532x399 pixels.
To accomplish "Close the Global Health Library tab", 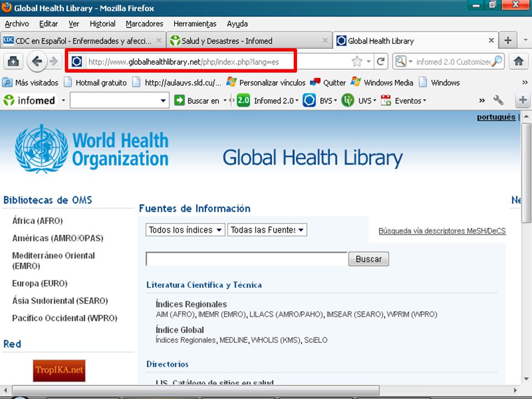I will pyautogui.click(x=491, y=40).
